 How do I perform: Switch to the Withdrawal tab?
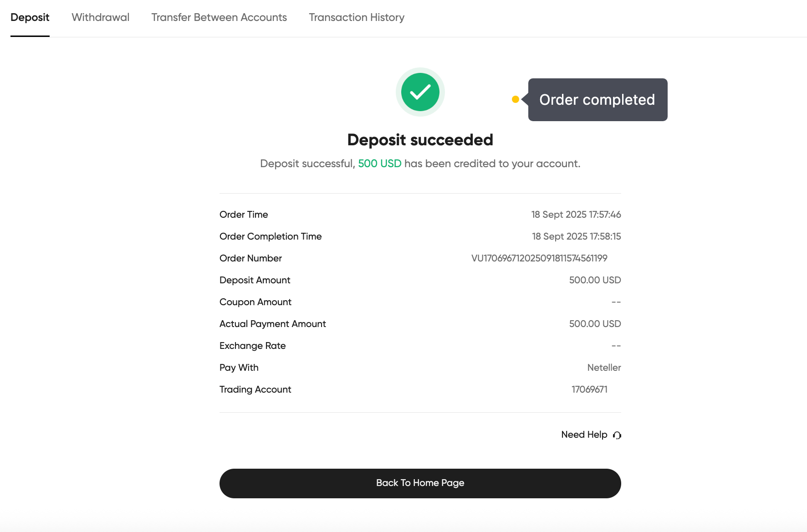tap(101, 17)
